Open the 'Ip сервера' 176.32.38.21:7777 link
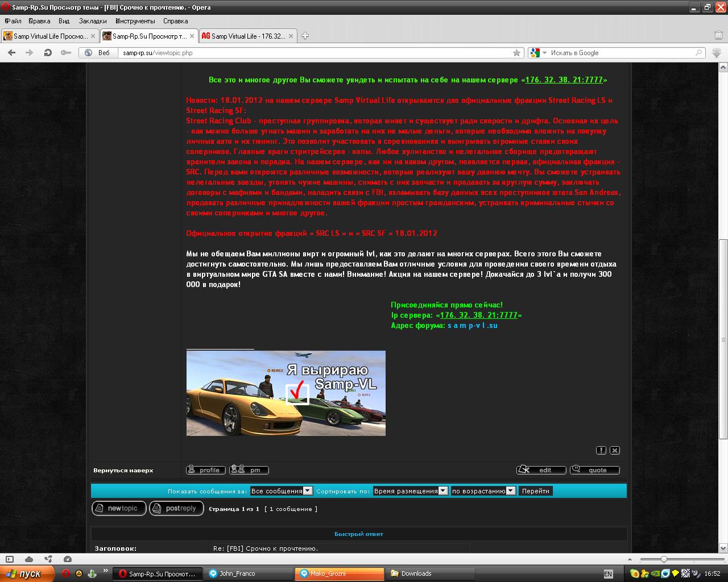 [479, 315]
